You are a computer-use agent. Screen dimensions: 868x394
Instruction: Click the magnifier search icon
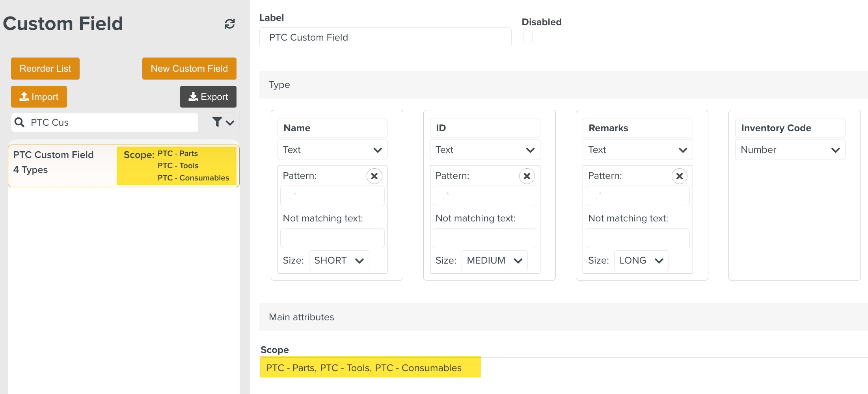pos(19,123)
